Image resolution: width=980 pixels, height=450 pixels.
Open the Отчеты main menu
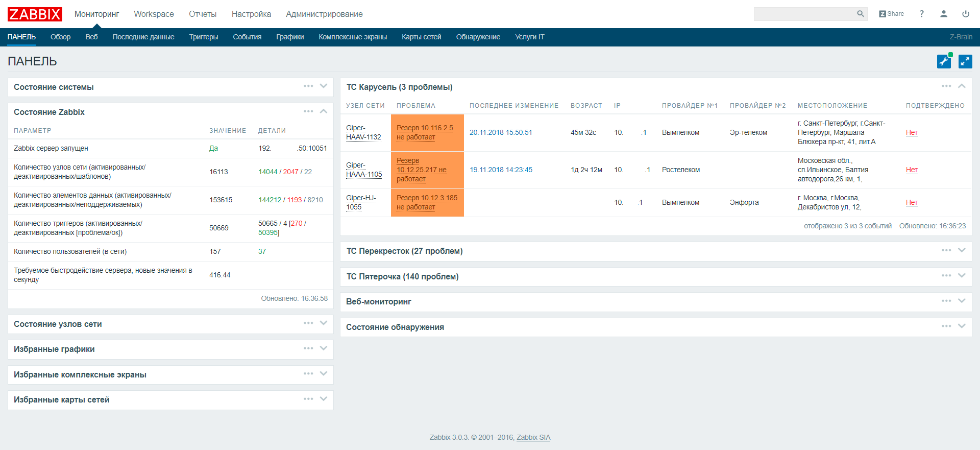[x=203, y=14]
